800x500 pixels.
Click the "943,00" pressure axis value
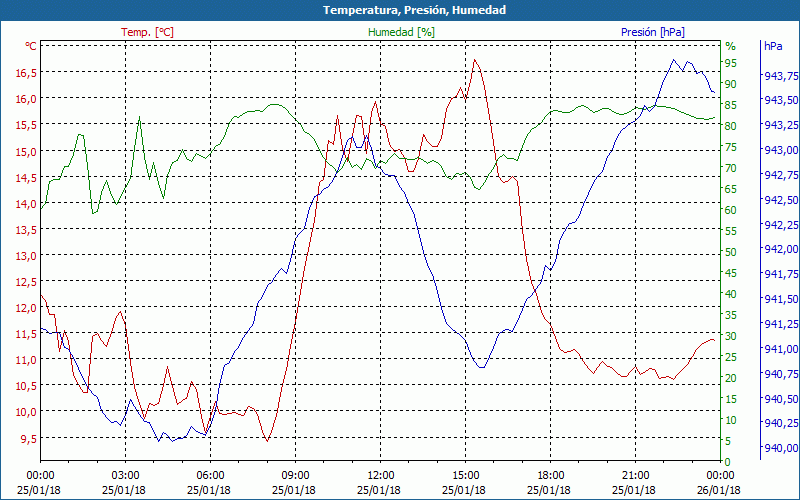(781, 150)
